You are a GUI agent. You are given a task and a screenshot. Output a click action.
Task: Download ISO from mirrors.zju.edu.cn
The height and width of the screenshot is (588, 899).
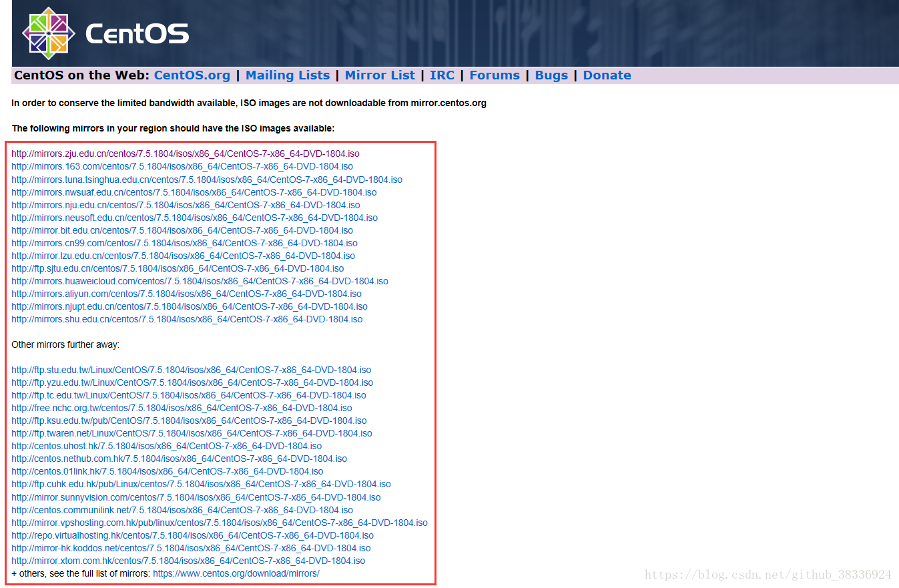[x=186, y=154]
